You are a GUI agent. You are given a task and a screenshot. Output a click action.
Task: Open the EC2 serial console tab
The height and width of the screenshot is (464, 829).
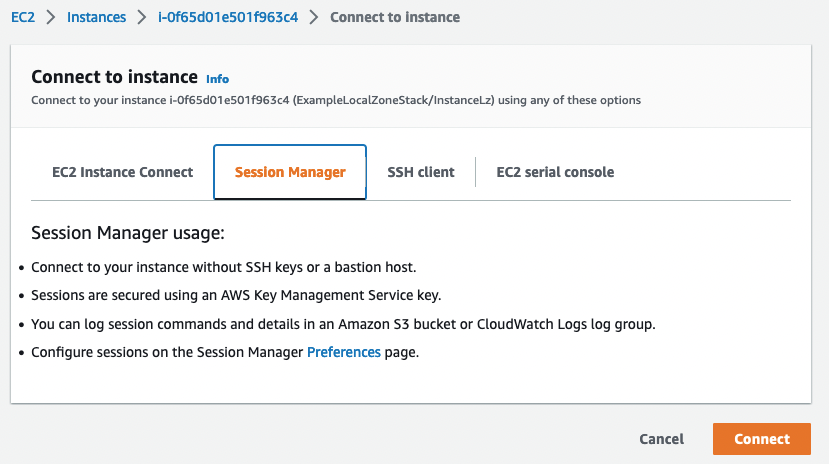coord(555,172)
